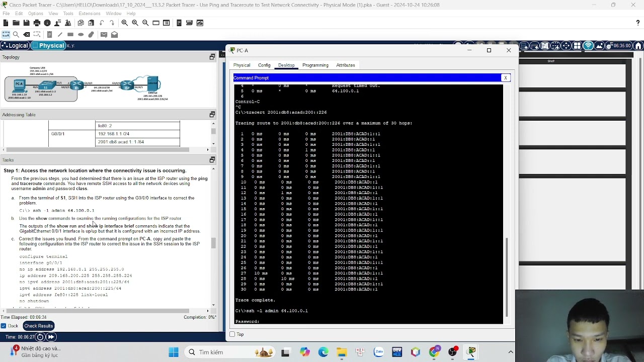The width and height of the screenshot is (644, 362).
Task: Click the Check Results button
Action: pyautogui.click(x=38, y=326)
